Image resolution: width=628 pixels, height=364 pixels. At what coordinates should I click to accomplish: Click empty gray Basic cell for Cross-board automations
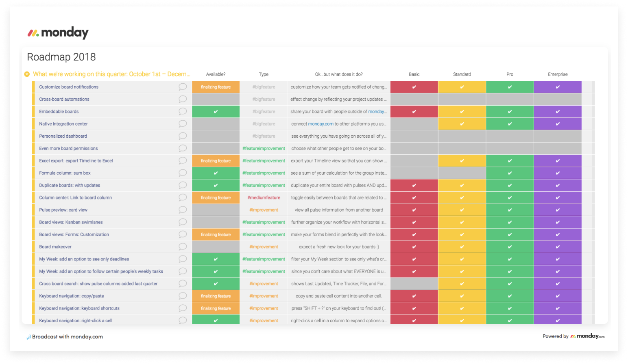414,99
